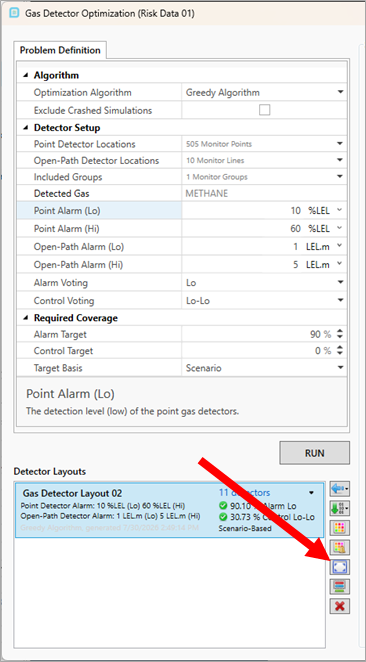This screenshot has width=366, height=662.
Task: Click the Alarm Target row label
Action: (60, 334)
